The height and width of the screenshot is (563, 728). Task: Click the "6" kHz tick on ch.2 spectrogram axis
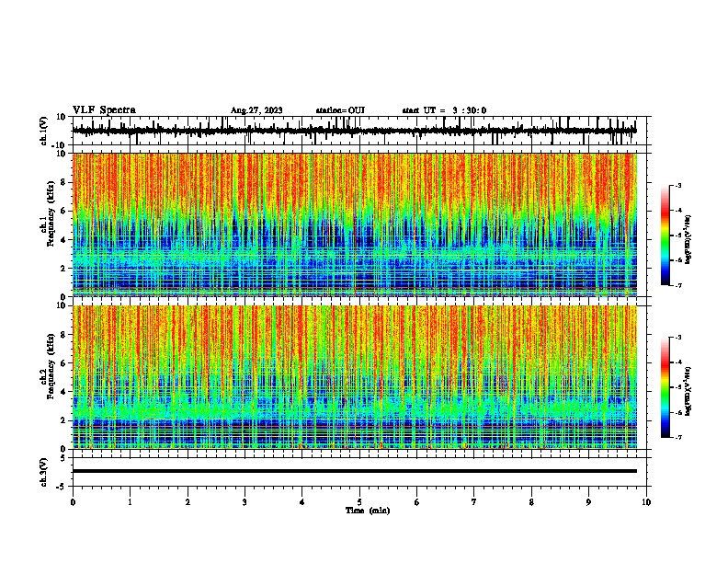click(64, 362)
